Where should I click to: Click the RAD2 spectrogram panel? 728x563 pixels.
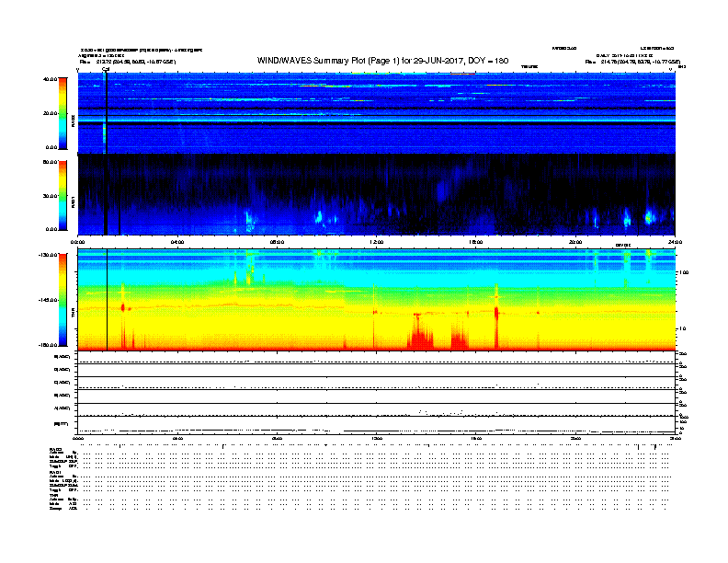coord(376,113)
